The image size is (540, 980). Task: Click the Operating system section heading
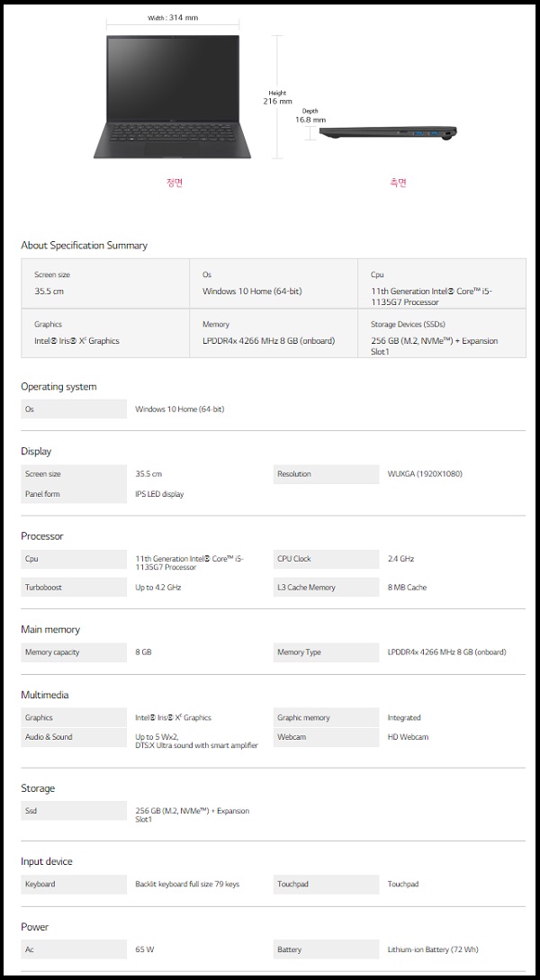click(x=58, y=387)
